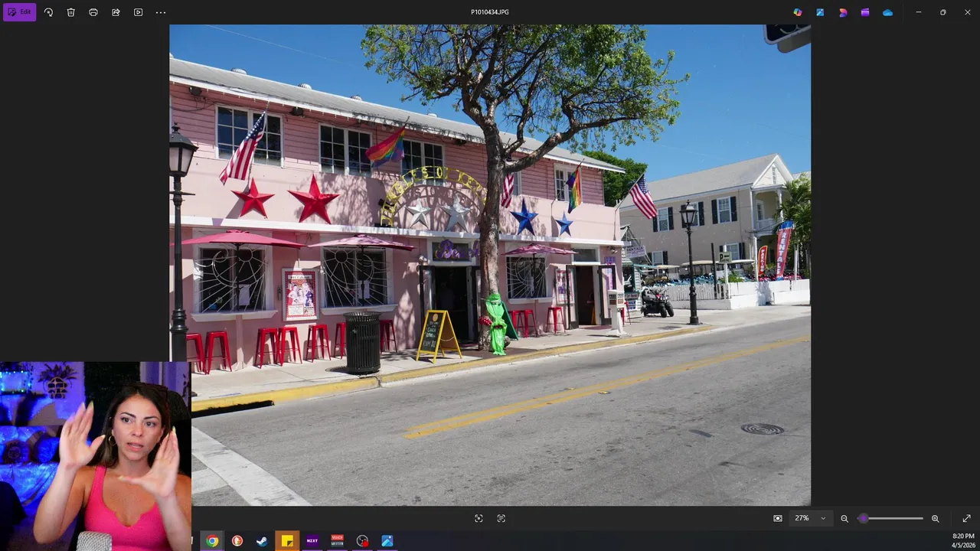Image resolution: width=980 pixels, height=551 pixels.
Task: Share the photo using the share icon
Action: pyautogui.click(x=116, y=12)
